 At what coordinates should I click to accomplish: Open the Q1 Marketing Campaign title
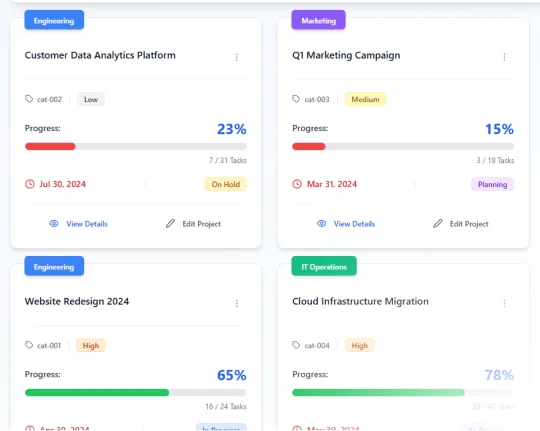(x=346, y=55)
